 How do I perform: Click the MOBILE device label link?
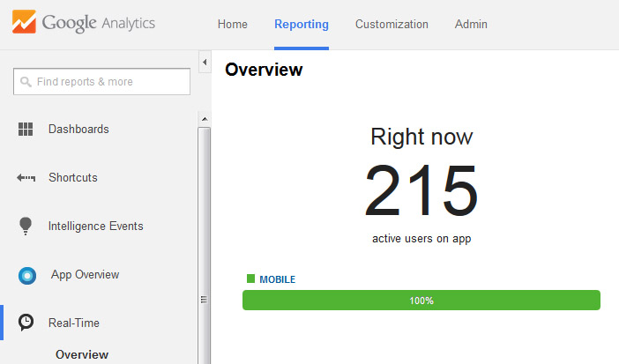pos(278,279)
